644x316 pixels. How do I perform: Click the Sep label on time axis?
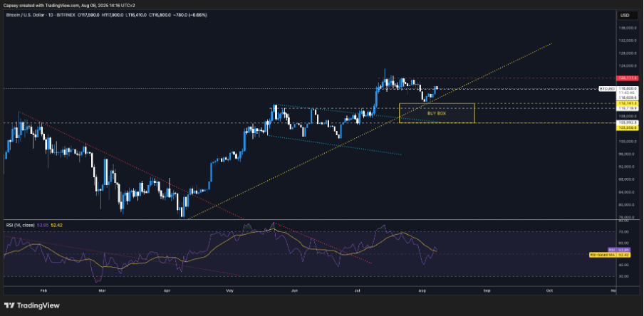tap(487, 291)
